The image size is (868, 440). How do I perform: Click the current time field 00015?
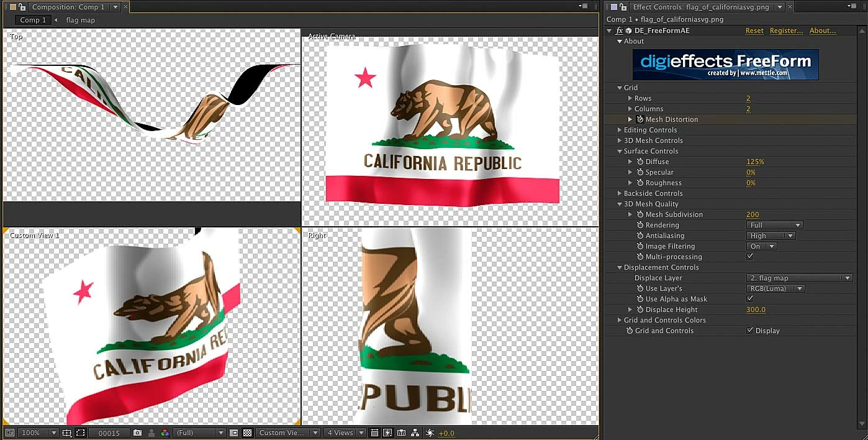click(109, 433)
